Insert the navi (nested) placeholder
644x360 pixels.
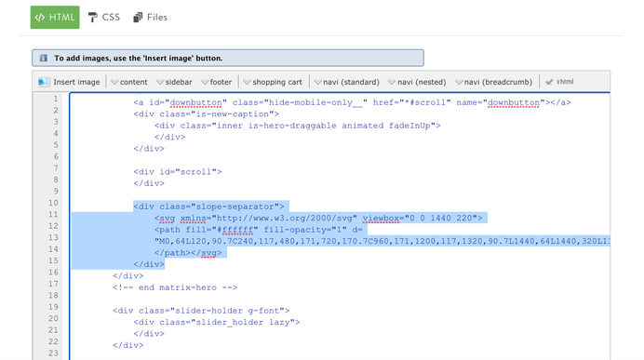pos(417,82)
